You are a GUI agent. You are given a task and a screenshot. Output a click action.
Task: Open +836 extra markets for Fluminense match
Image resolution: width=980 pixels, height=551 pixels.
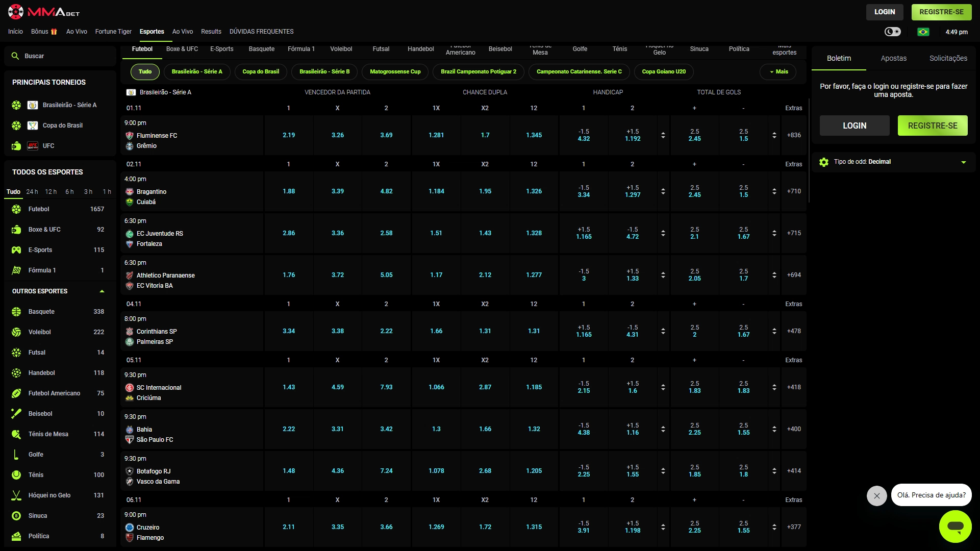point(793,135)
